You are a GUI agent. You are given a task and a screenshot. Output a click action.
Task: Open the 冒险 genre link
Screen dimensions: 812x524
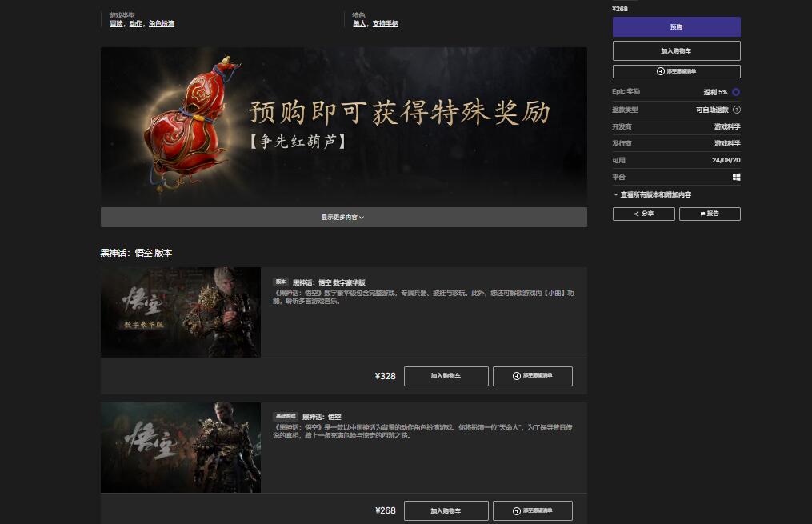pos(116,24)
